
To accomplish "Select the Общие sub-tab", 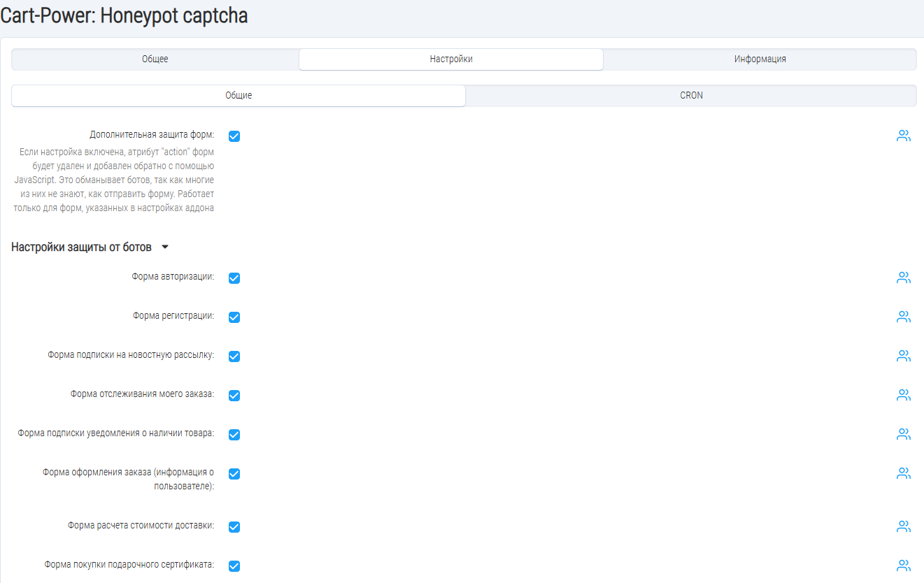I will point(239,96).
